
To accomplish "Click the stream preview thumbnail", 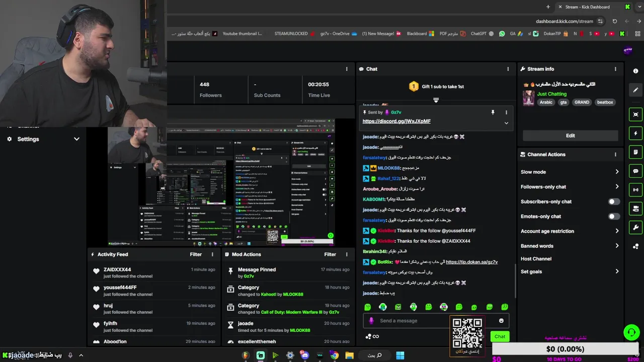I will coord(222,183).
